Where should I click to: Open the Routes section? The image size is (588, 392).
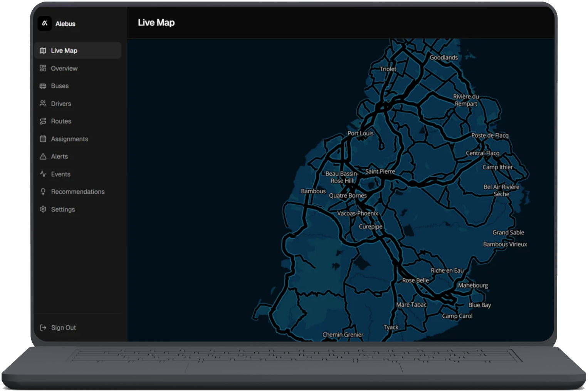pos(78,121)
